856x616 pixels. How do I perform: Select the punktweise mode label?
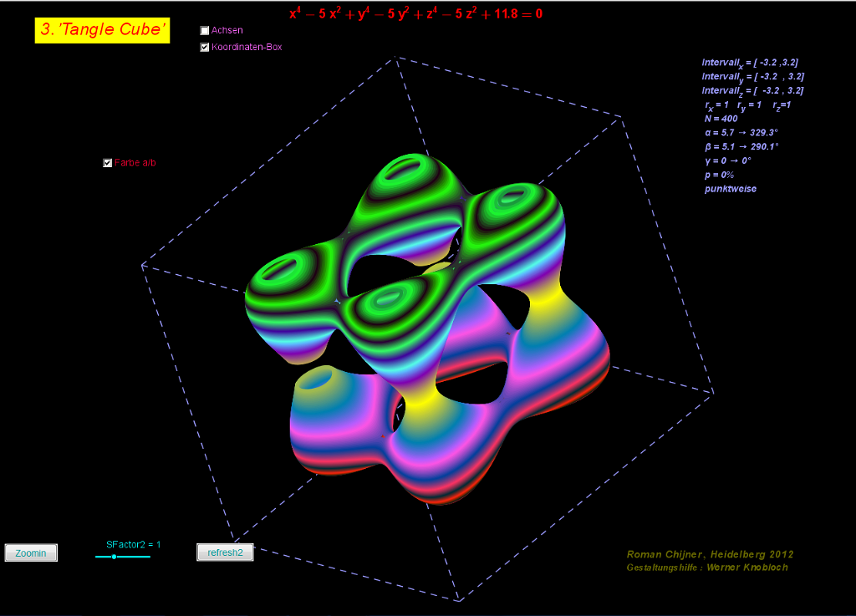click(x=730, y=189)
